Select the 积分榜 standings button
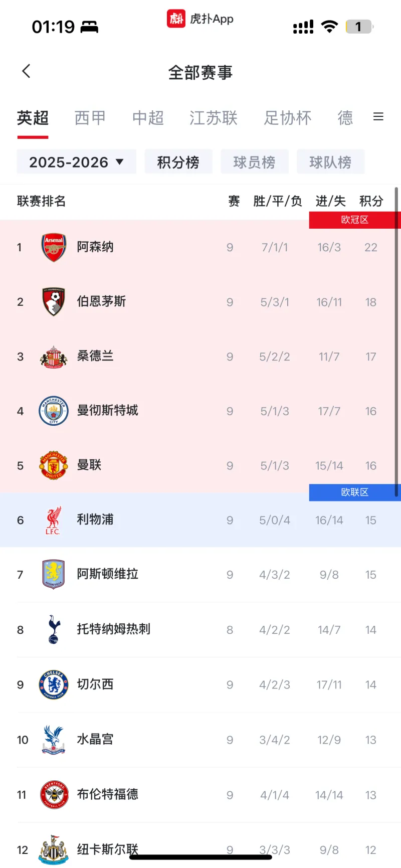 tap(178, 162)
